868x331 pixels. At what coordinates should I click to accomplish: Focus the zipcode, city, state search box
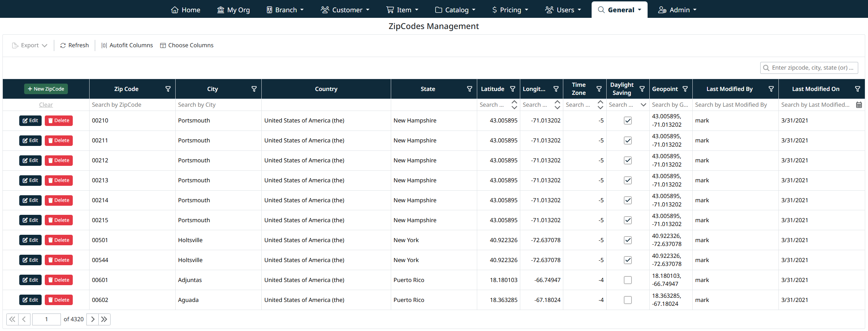[812, 68]
